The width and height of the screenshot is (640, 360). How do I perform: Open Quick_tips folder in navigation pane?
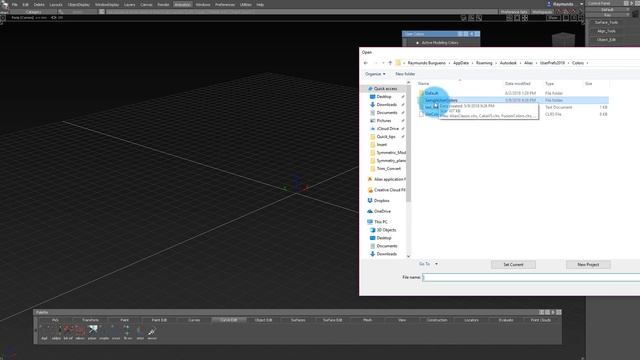386,137
